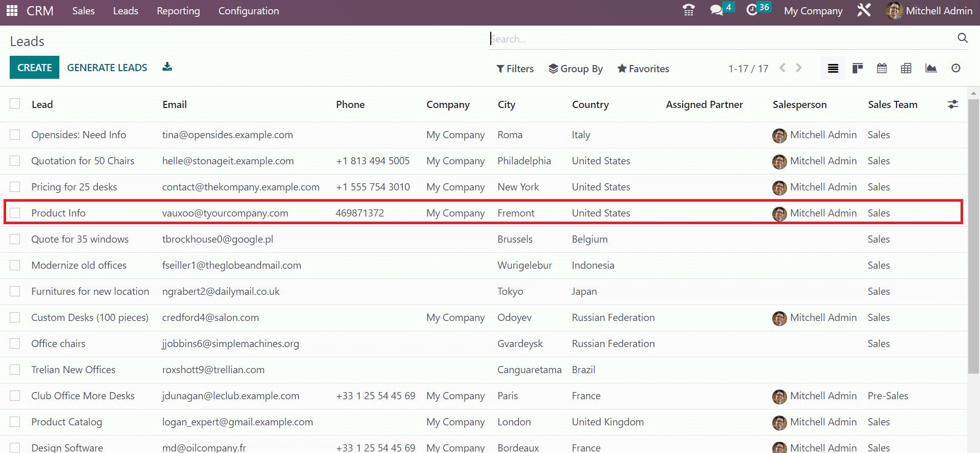The image size is (980, 453).
Task: Switch to pivot table view
Action: tap(906, 68)
